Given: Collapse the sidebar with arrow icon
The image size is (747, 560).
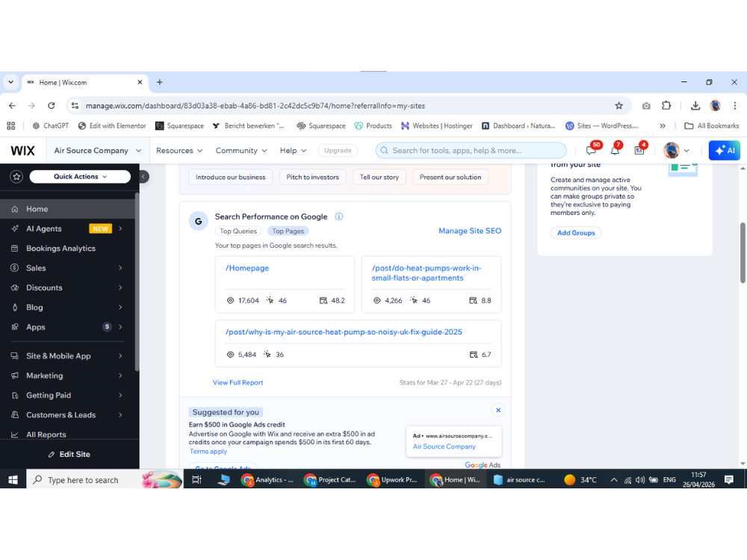Looking at the screenshot, I should click(x=143, y=177).
